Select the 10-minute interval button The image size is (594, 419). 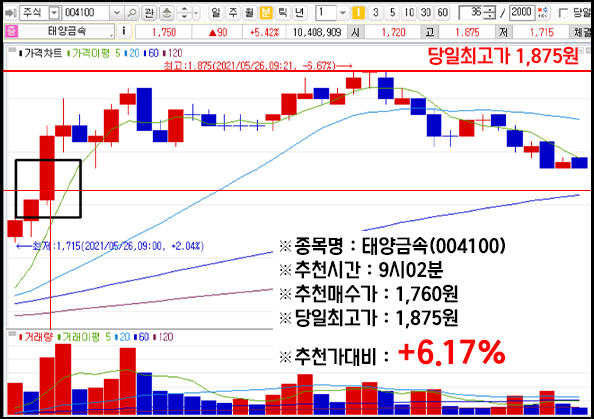point(409,13)
